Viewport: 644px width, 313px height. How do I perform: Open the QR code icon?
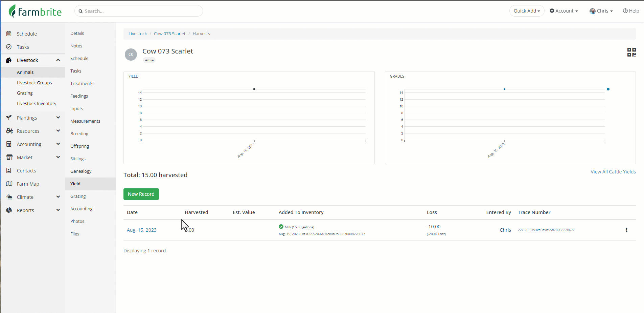(x=631, y=52)
